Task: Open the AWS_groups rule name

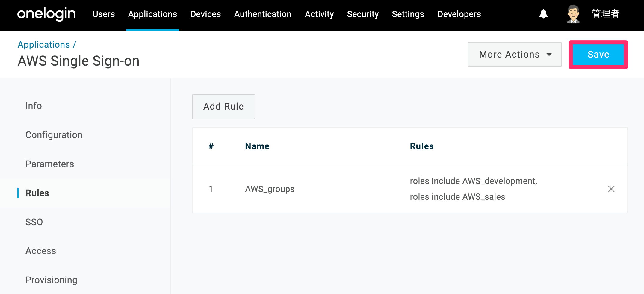Action: coord(270,189)
